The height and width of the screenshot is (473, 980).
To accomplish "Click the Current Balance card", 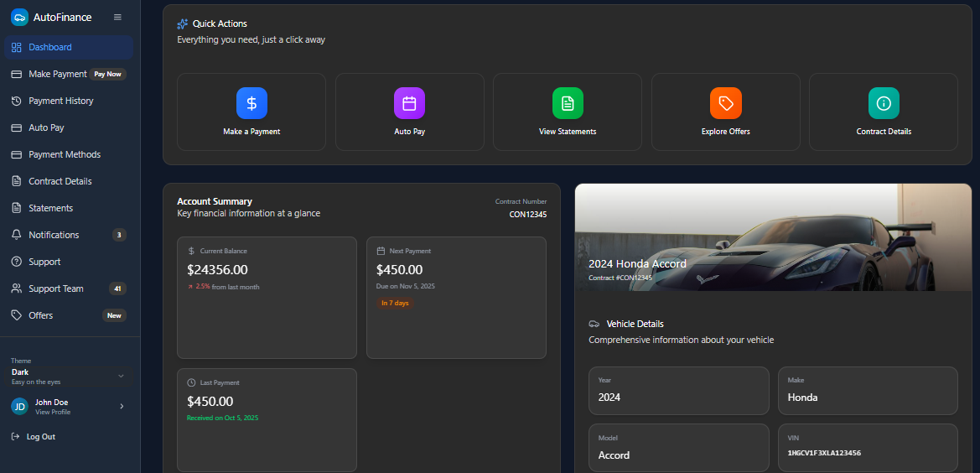I will coord(267,297).
